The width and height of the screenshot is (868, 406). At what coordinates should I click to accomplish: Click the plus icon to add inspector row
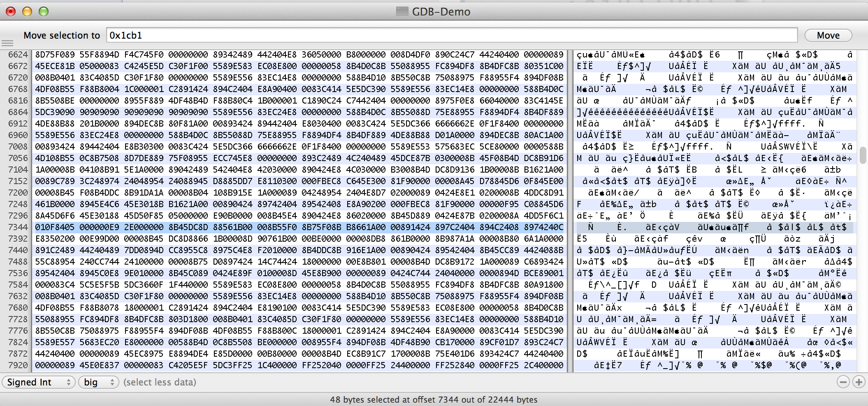click(859, 382)
